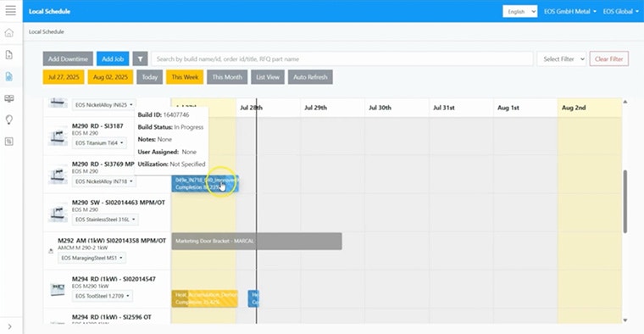Image resolution: width=644 pixels, height=334 pixels.
Task: Click the gray Marketing Door Bracket job bar
Action: pyautogui.click(x=257, y=241)
